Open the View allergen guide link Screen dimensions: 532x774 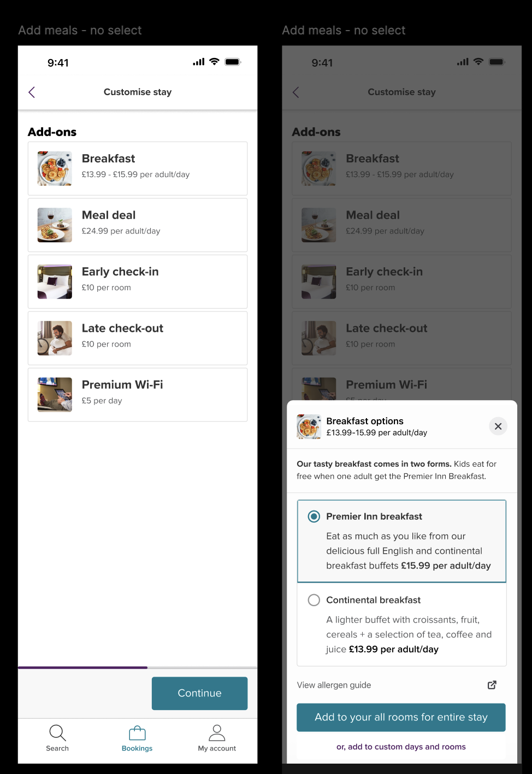coord(334,685)
